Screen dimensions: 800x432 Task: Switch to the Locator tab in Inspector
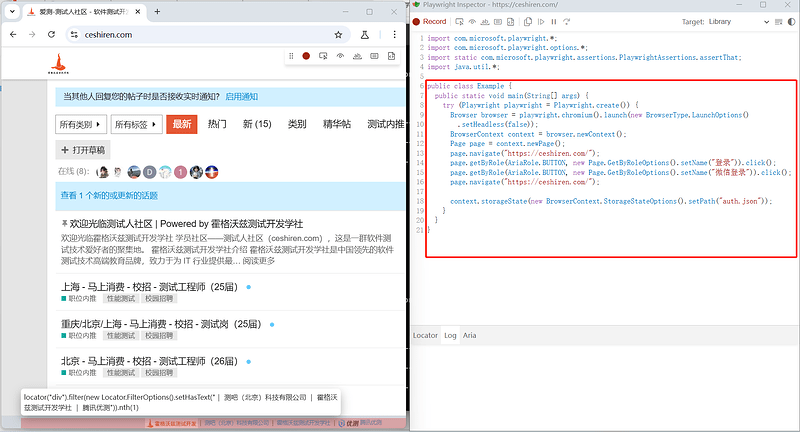[425, 335]
